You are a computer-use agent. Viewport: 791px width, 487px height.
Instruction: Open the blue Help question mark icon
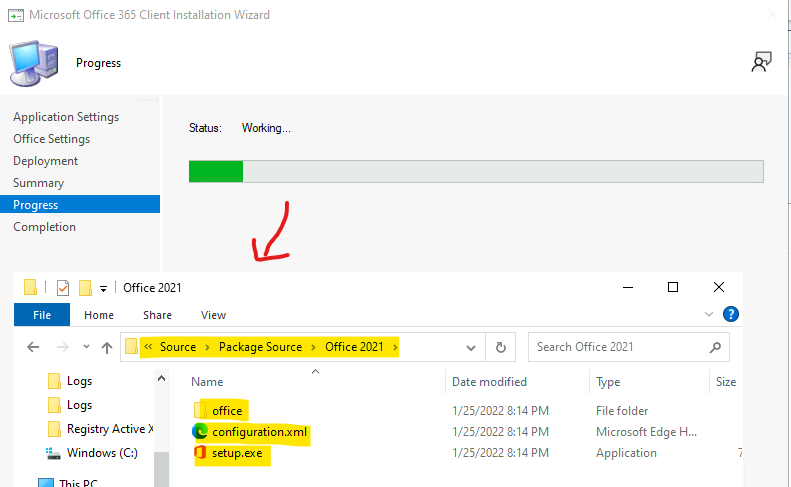(x=731, y=315)
